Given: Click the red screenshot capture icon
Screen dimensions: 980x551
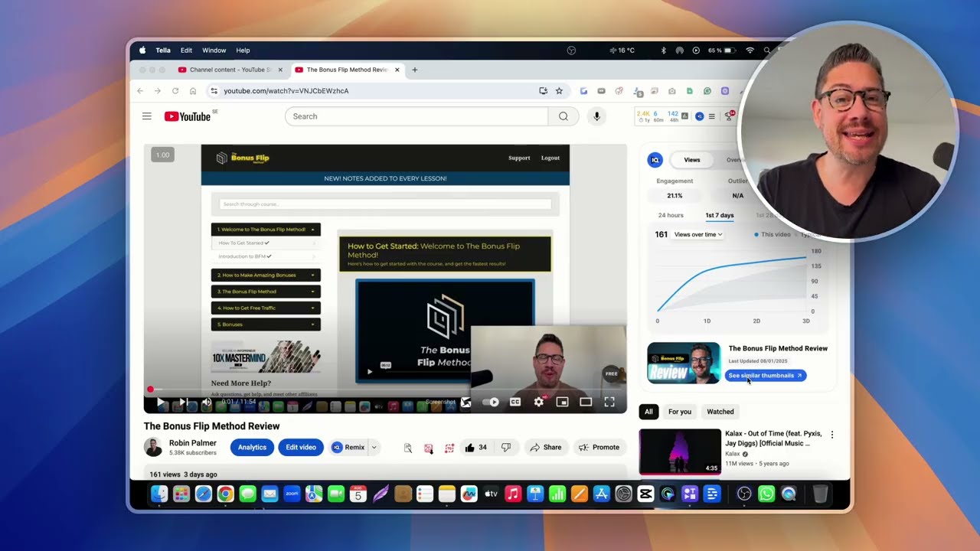Looking at the screenshot, I should click(449, 448).
